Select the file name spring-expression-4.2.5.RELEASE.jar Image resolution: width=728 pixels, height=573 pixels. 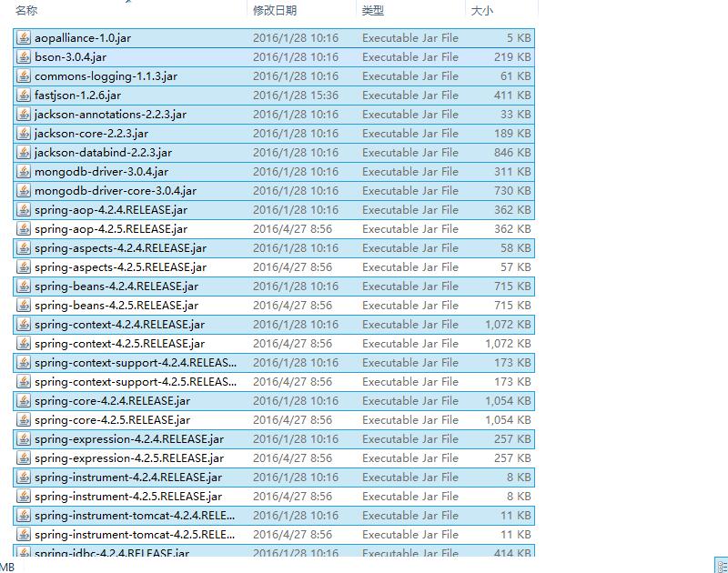[129, 457]
